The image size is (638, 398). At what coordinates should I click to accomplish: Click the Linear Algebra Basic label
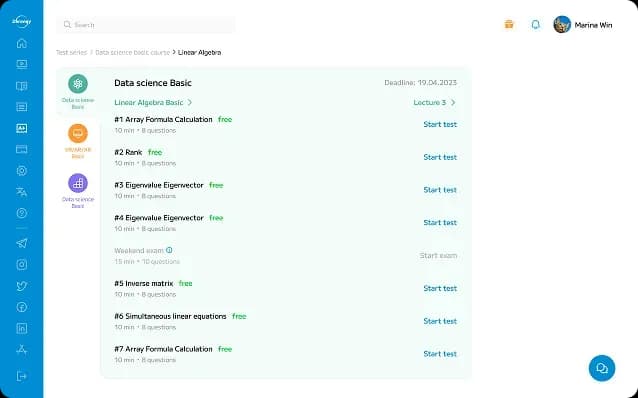pos(149,103)
